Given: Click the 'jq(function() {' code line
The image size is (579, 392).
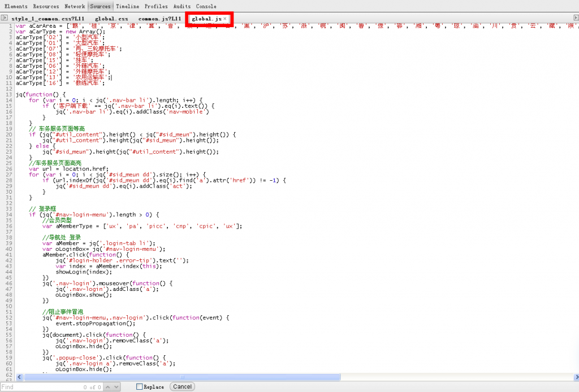Looking at the screenshot, I should [x=41, y=94].
